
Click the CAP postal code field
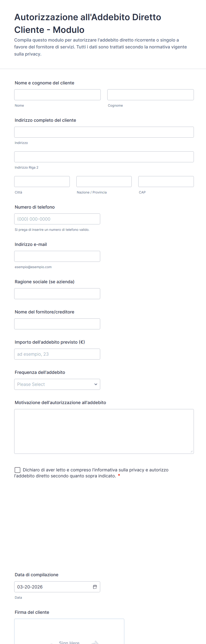coord(166,181)
